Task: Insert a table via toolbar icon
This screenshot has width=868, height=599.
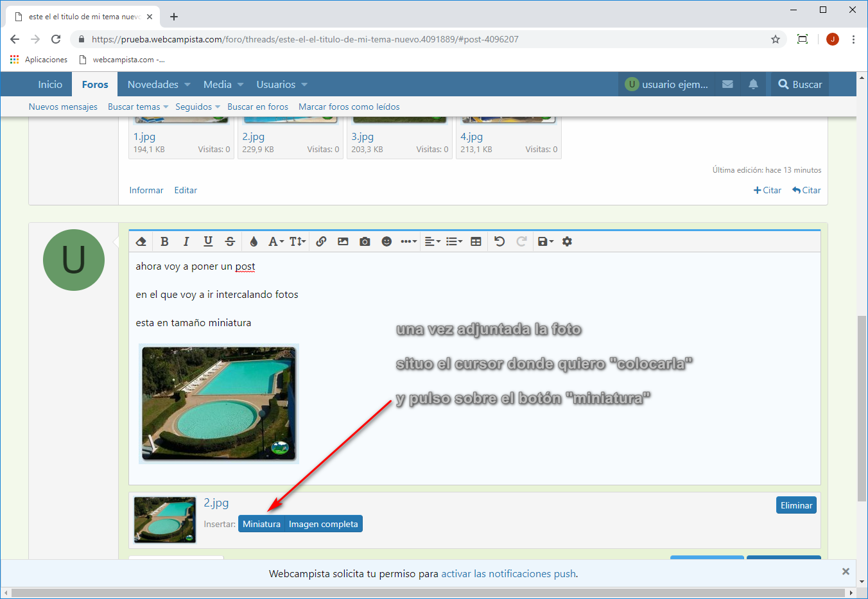Action: tap(476, 241)
